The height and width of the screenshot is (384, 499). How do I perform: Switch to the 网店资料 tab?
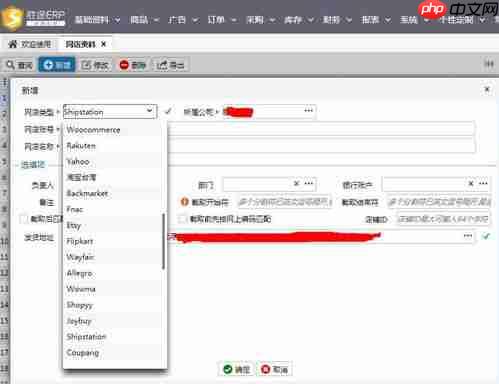click(x=85, y=44)
